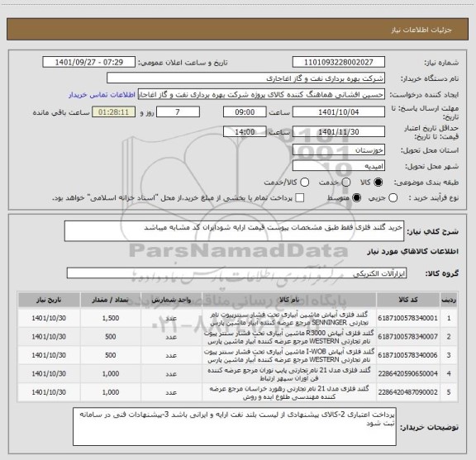This screenshot has height=460, width=476.
Task: Choose the متوسط purchase process option
Action: tap(356, 198)
